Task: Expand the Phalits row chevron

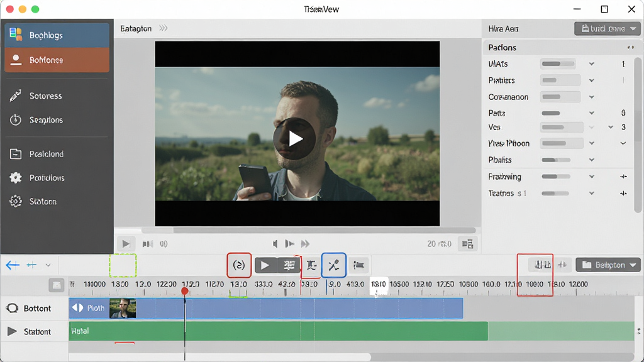Action: [x=591, y=160]
